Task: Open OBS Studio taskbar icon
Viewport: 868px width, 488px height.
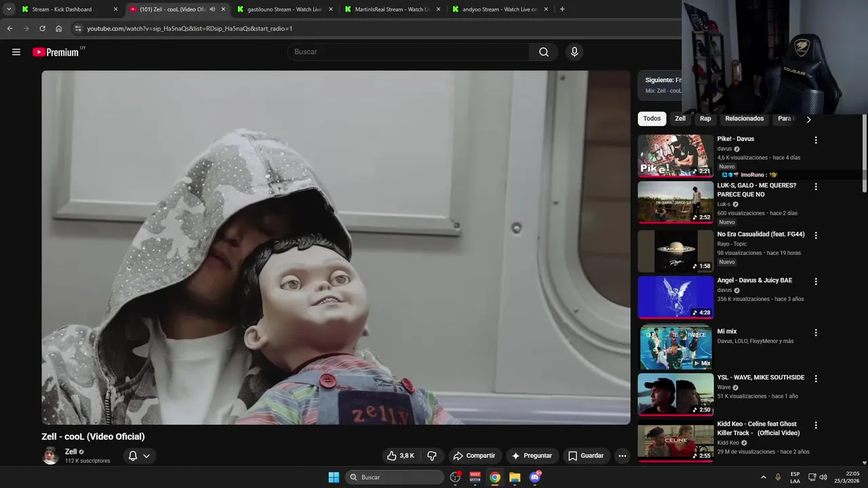Action: tap(455, 477)
